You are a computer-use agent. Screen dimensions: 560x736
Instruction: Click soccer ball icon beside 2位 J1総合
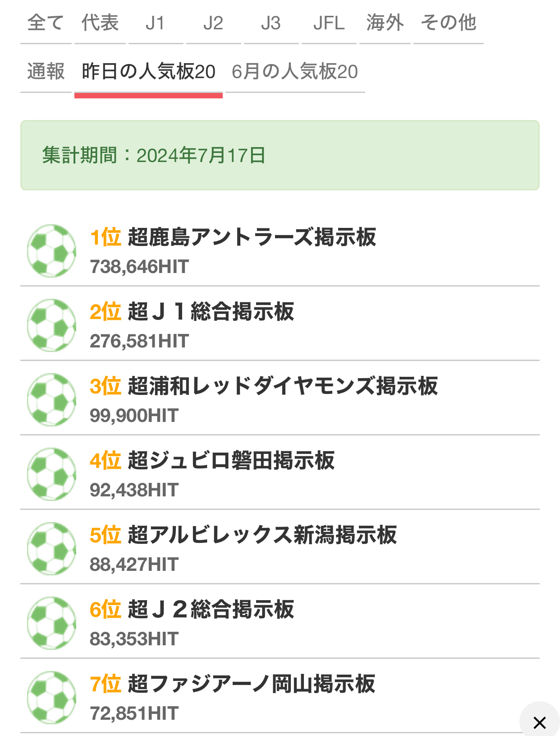(51, 325)
